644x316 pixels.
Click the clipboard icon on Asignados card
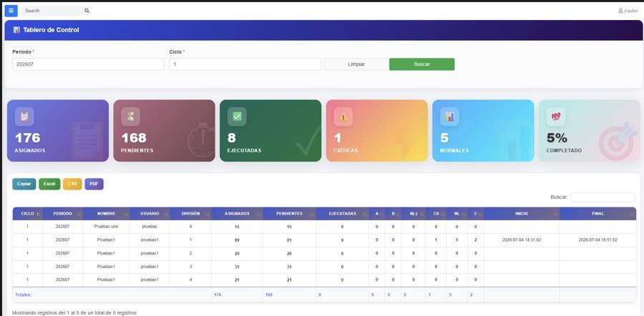point(24,117)
